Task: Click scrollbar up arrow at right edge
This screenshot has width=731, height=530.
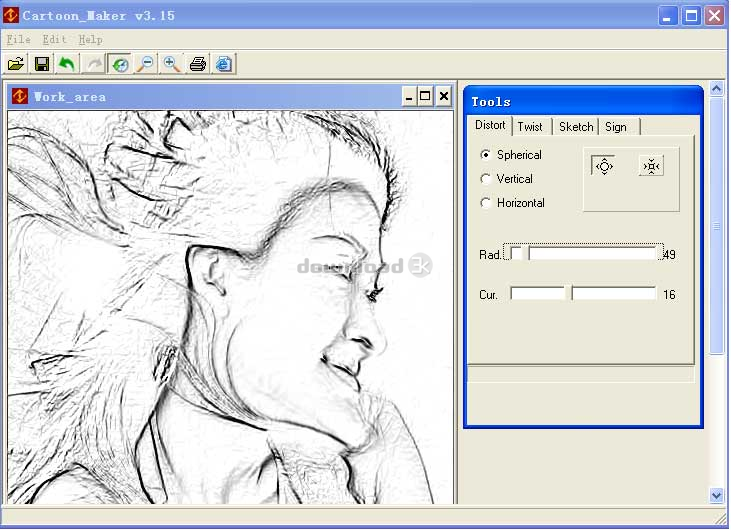Action: 717,88
